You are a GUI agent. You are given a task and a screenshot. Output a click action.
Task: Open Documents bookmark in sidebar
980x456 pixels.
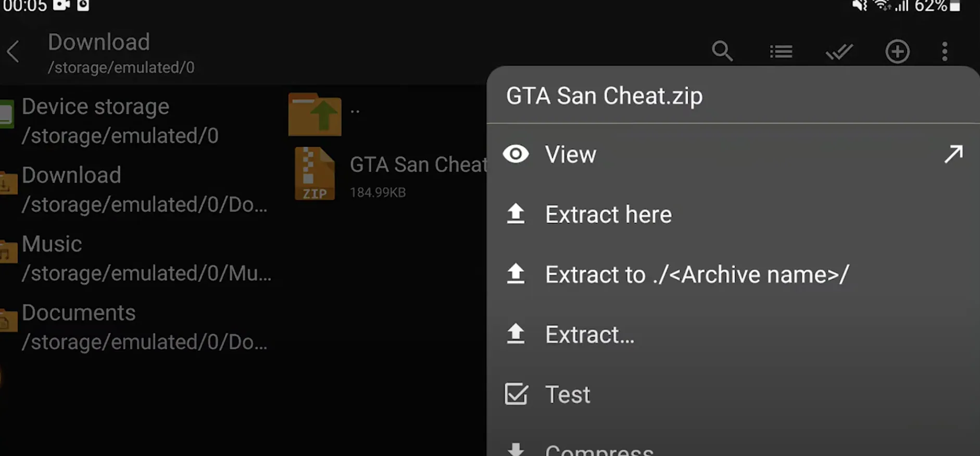coord(138,327)
